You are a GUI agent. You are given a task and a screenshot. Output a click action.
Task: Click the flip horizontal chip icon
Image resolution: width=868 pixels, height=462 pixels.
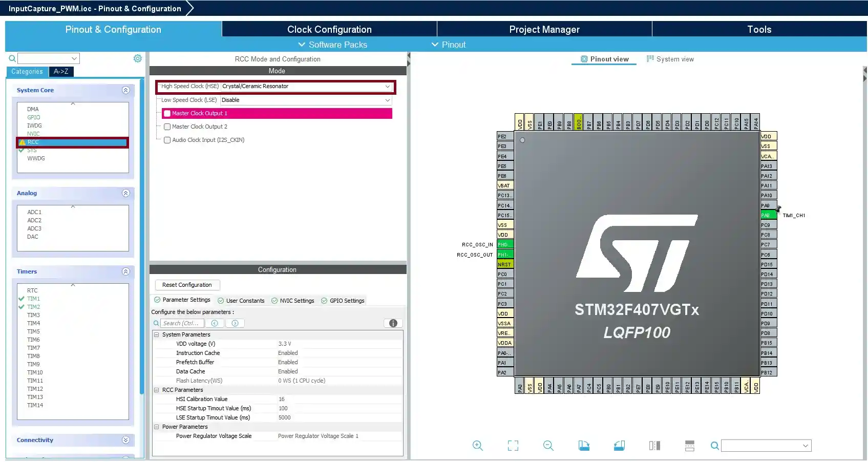coord(654,446)
